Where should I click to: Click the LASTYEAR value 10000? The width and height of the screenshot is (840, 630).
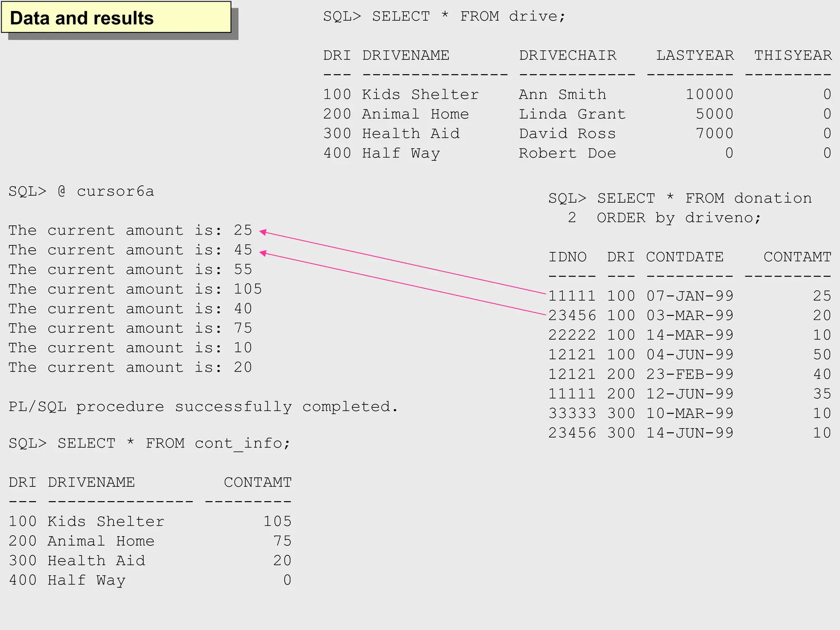coord(710,94)
